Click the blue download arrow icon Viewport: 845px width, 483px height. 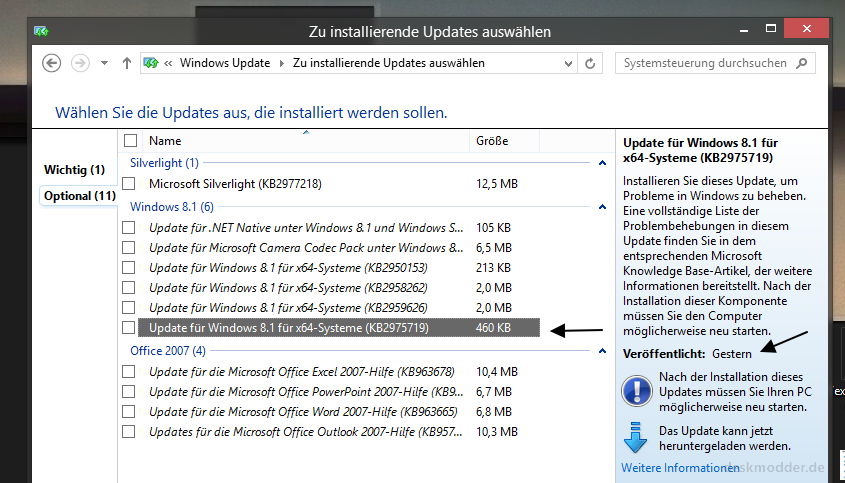635,438
